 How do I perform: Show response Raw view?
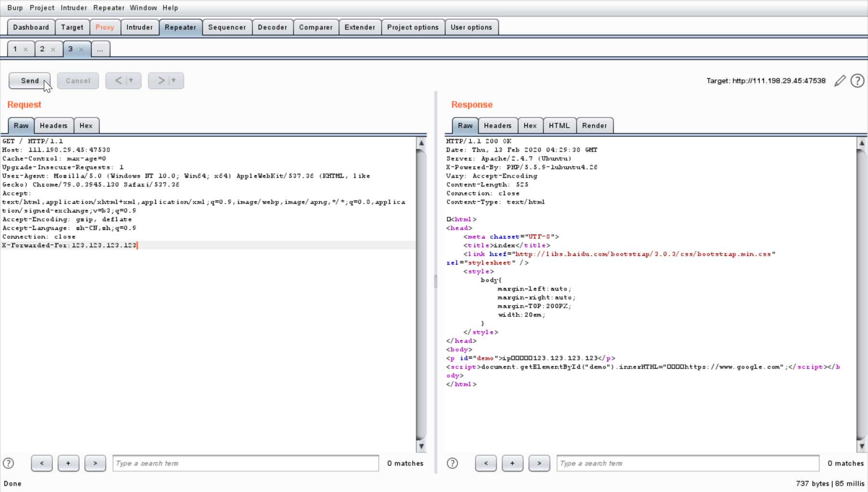pos(465,125)
